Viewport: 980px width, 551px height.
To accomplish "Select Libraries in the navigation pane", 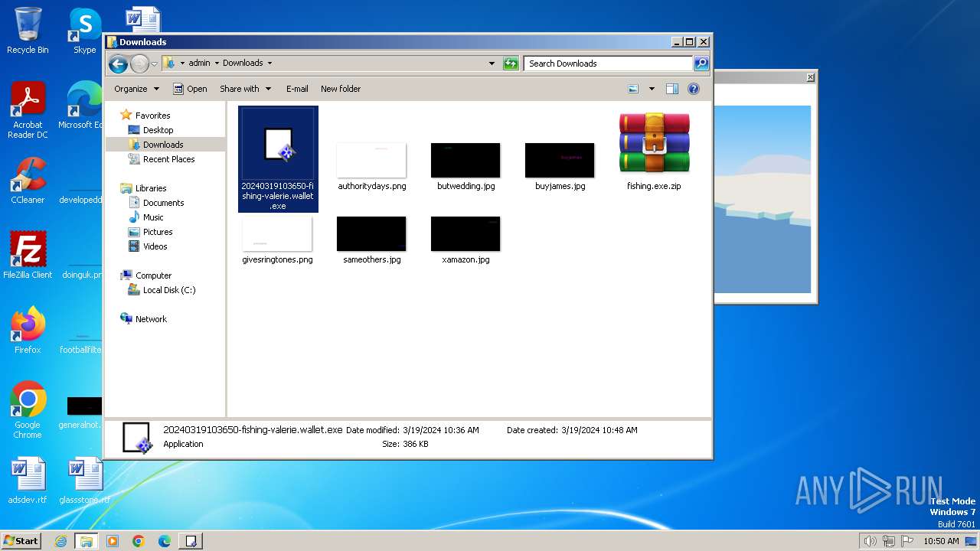I will tap(151, 188).
